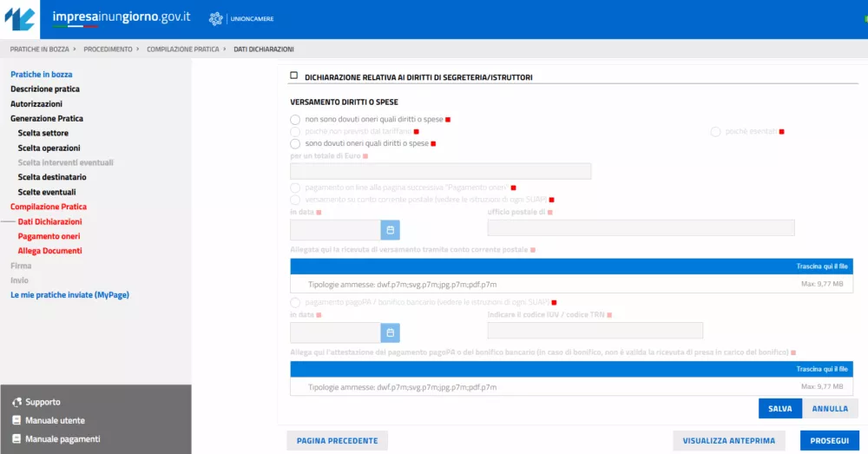Click the first 'Trascina qui il file' upload bar
The height and width of the screenshot is (454, 868).
click(571, 266)
